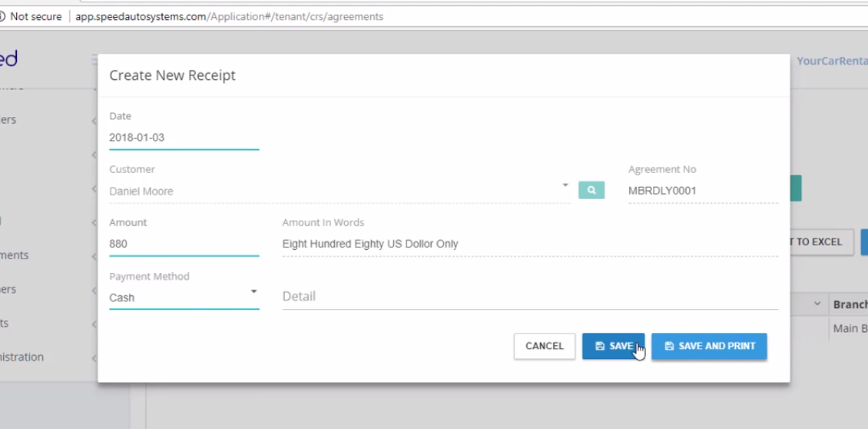Click the Daniel Moore customer value

[x=141, y=191]
